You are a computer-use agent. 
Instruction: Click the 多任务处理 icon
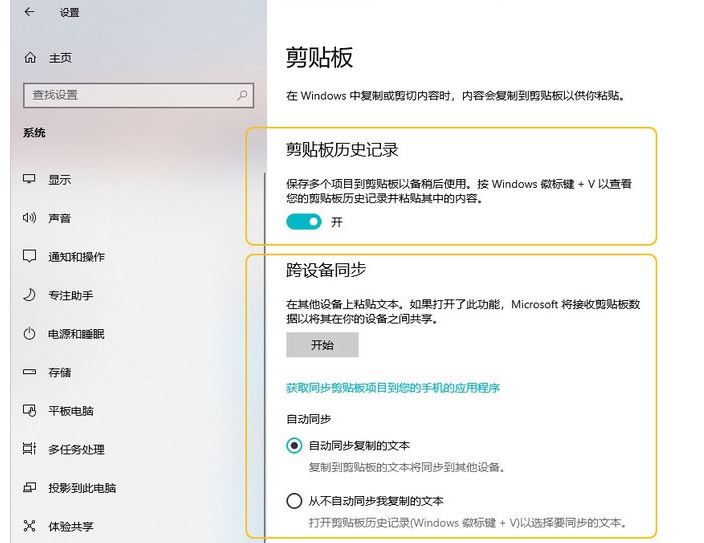tap(29, 449)
